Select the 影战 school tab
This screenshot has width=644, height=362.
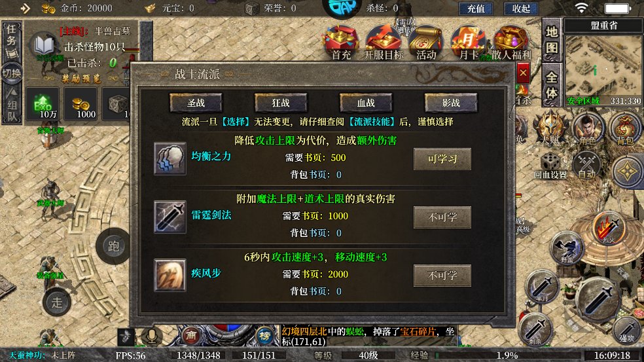[451, 103]
